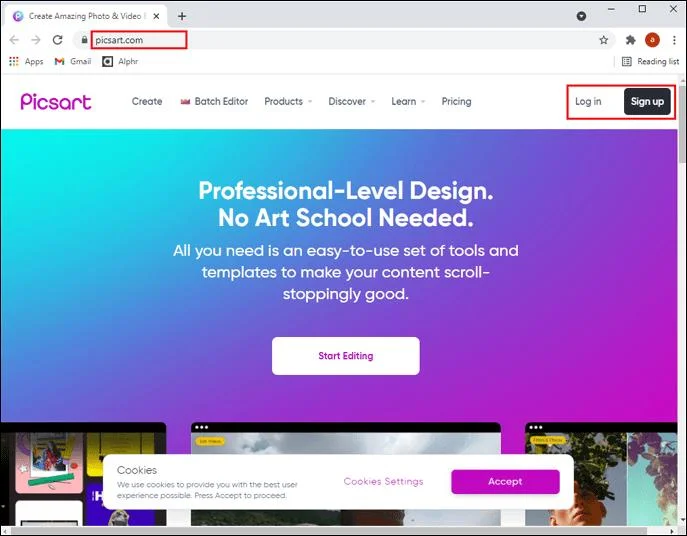Open the Chrome profile avatar
Viewport: 687px width, 536px height.
point(652,40)
